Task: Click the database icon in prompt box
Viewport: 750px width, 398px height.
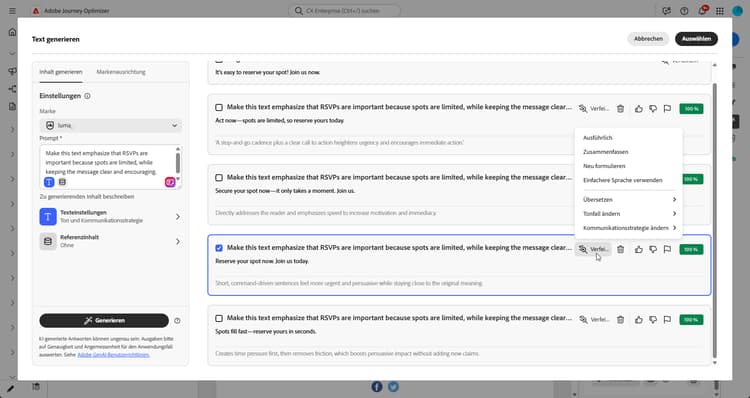Action: [62, 182]
